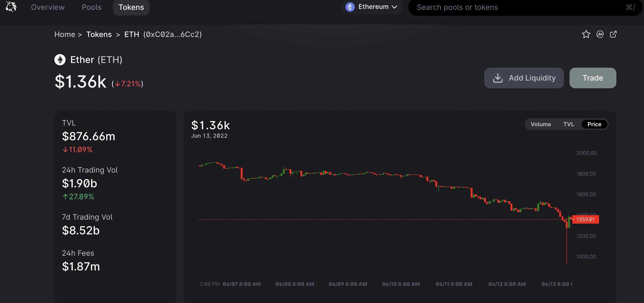Image resolution: width=644 pixels, height=303 pixels.
Task: Select the Price chart view
Action: pos(594,124)
